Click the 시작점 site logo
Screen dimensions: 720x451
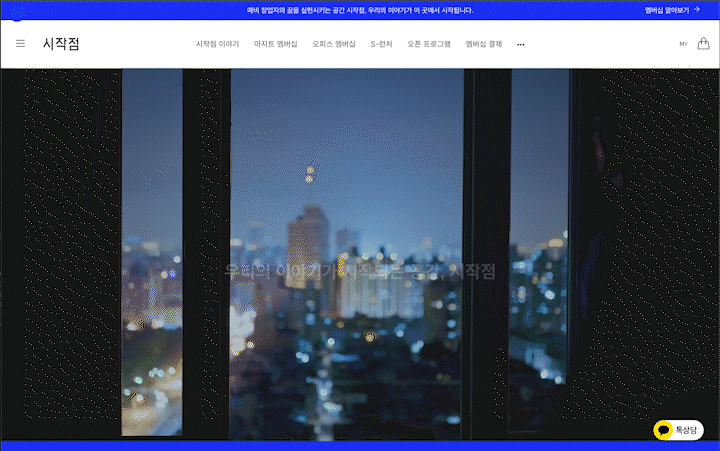(x=61, y=44)
